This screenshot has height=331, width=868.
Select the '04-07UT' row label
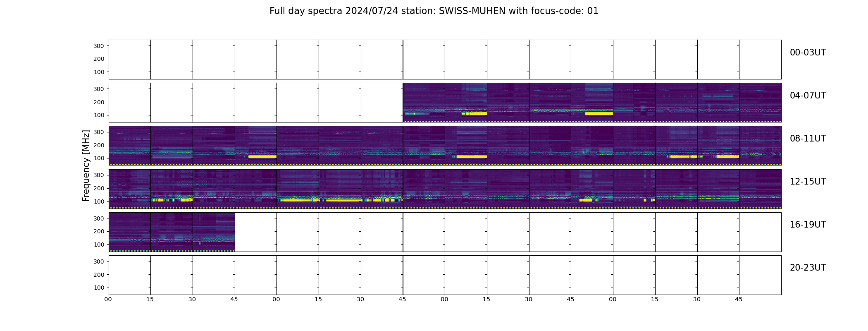pyautogui.click(x=808, y=96)
